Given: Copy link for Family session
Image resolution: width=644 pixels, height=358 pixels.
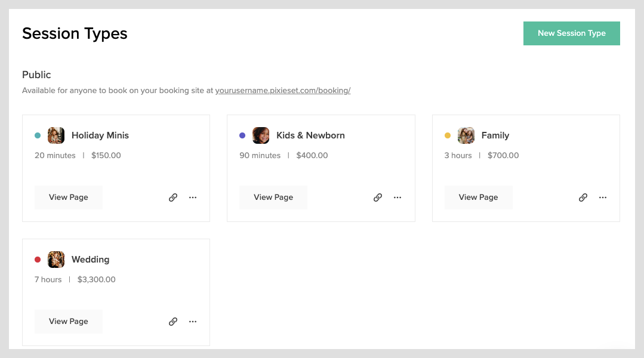Looking at the screenshot, I should (x=583, y=197).
